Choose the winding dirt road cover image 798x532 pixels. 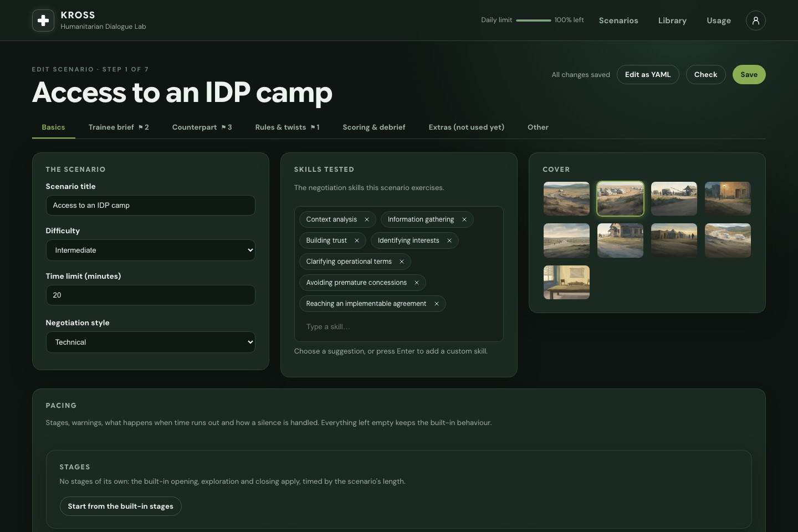(567, 199)
